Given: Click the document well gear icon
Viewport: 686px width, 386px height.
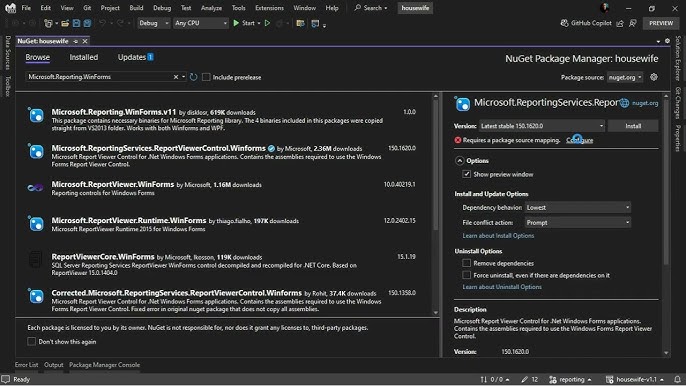Looking at the screenshot, I should pos(667,41).
